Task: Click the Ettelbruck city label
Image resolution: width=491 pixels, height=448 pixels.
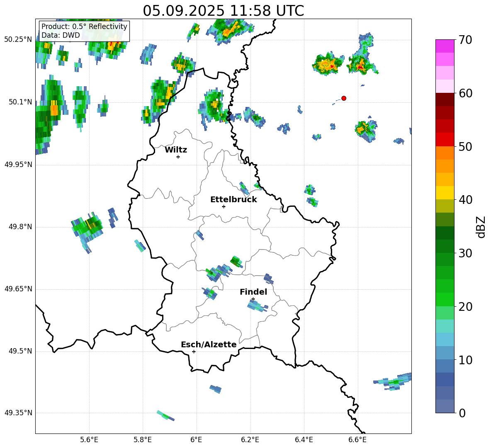Action: pyautogui.click(x=233, y=200)
